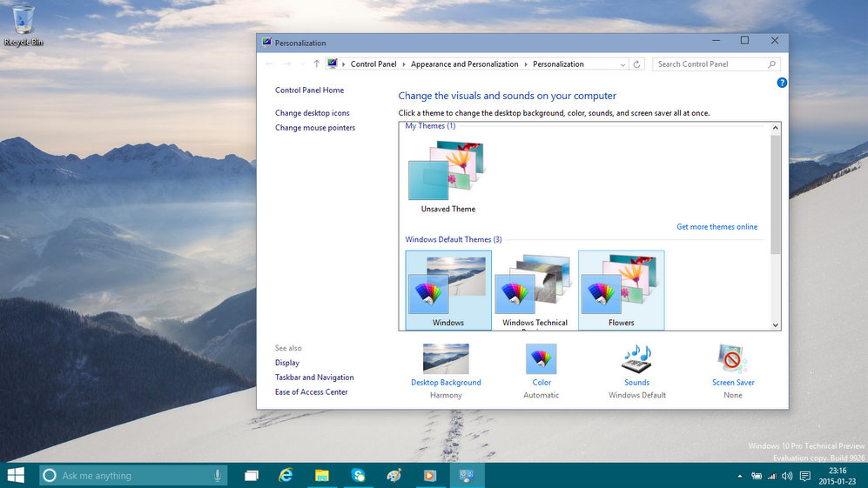The height and width of the screenshot is (488, 868).
Task: Open the Screen Saver settings icon
Action: point(733,359)
